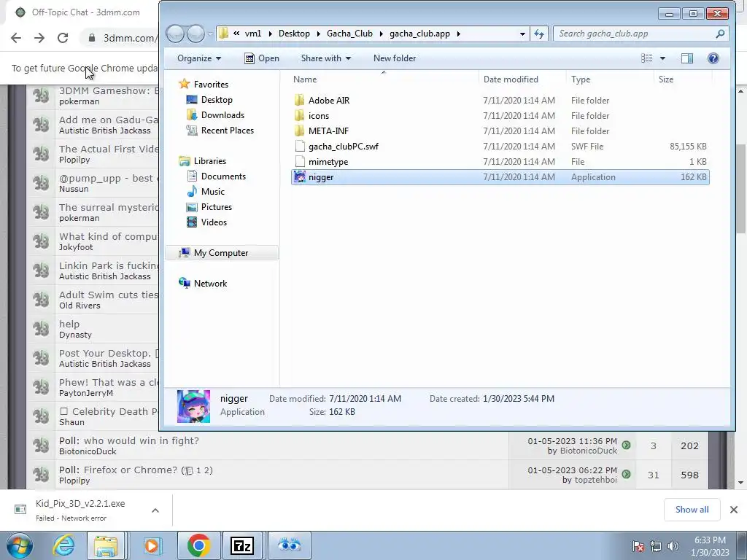Open Windows Explorer from the taskbar
This screenshot has width=747, height=560.
(x=106, y=545)
